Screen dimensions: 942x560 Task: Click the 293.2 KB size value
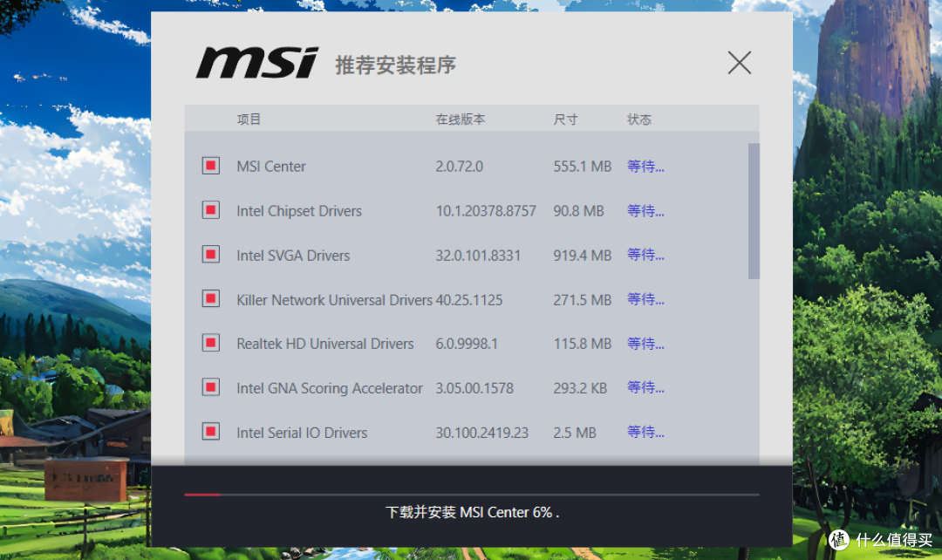tap(580, 388)
